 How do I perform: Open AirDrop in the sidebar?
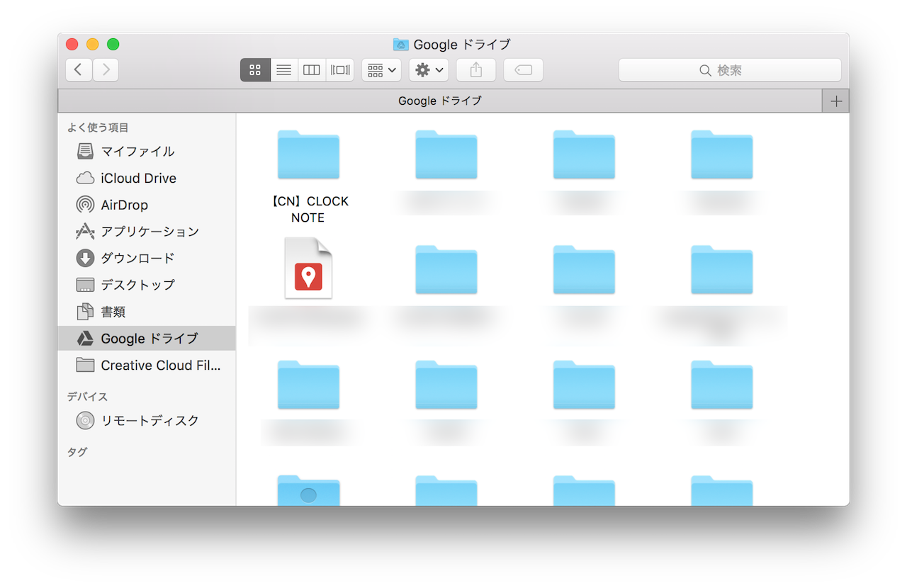[147, 205]
